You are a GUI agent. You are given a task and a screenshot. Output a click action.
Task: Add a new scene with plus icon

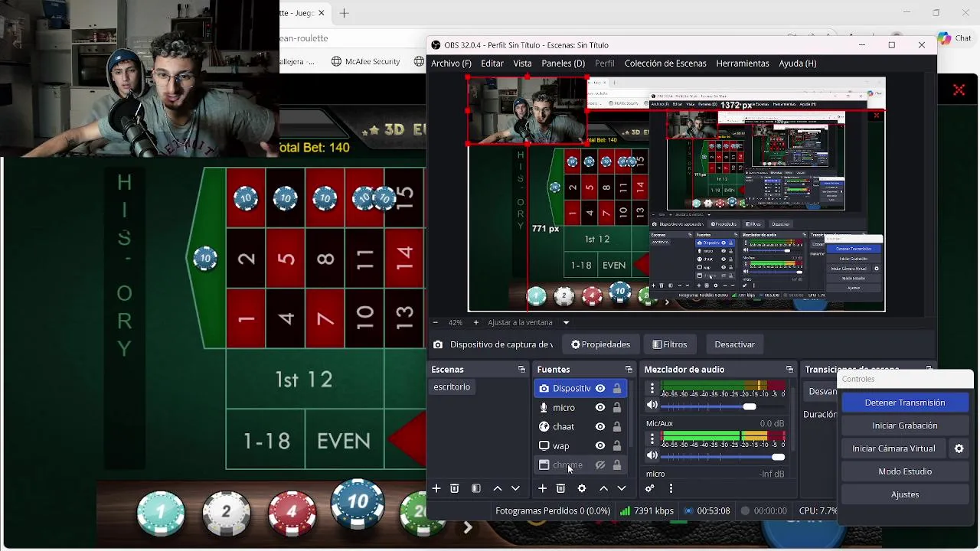(x=436, y=488)
